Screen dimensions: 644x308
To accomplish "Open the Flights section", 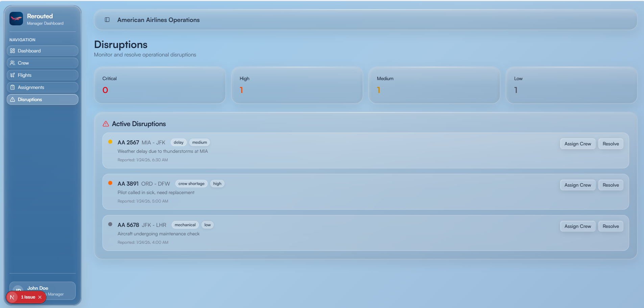I will coord(43,75).
